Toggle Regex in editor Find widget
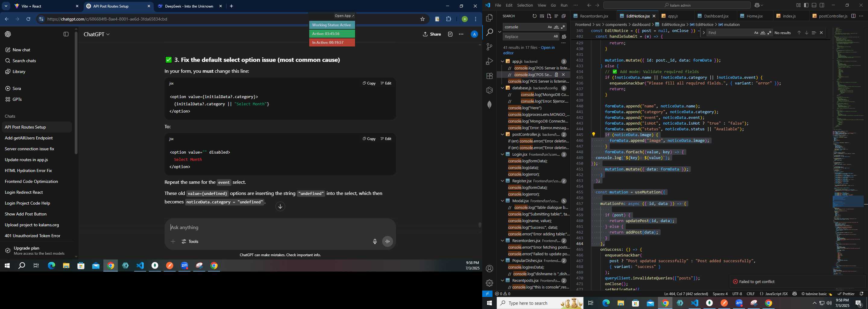The width and height of the screenshot is (868, 309). [x=770, y=33]
